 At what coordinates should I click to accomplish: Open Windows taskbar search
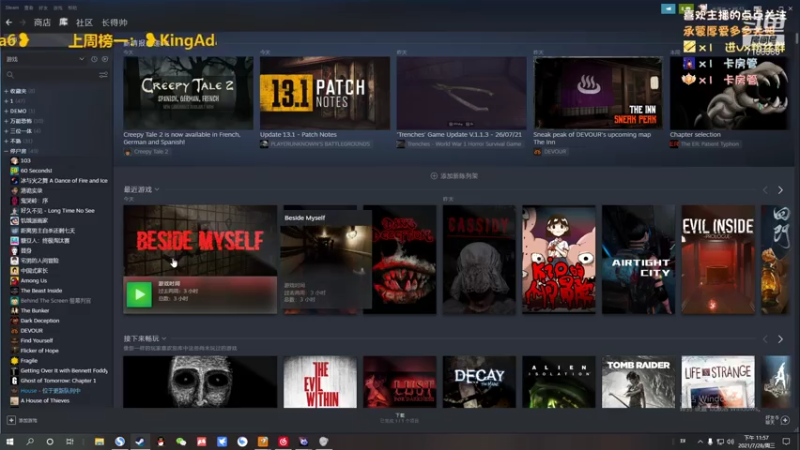point(30,441)
